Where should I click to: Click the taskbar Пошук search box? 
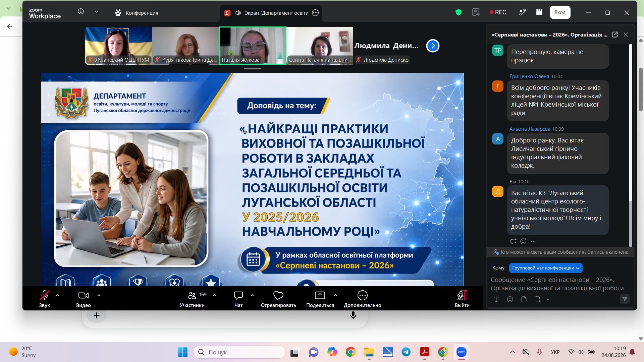[x=239, y=352]
